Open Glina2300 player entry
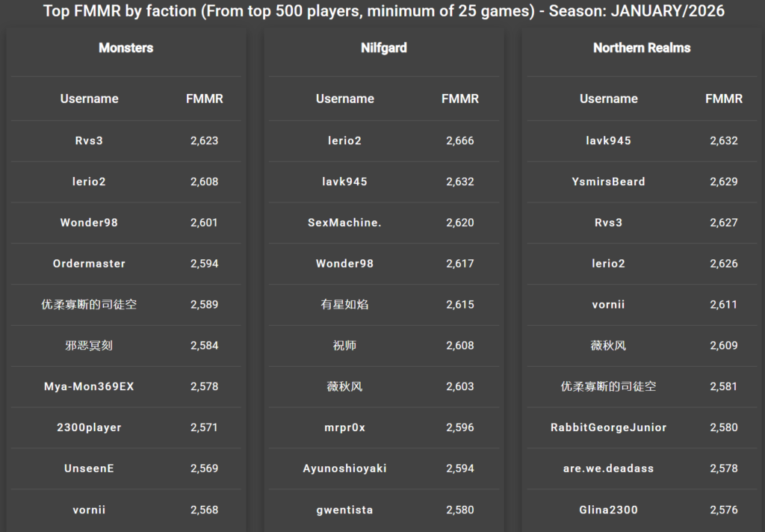This screenshot has width=765, height=532. click(608, 510)
